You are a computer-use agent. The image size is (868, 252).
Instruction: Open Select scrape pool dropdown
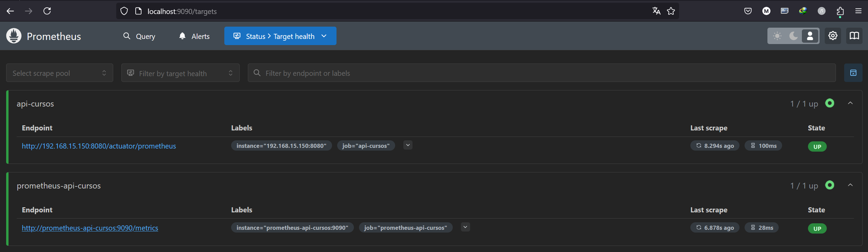click(60, 73)
